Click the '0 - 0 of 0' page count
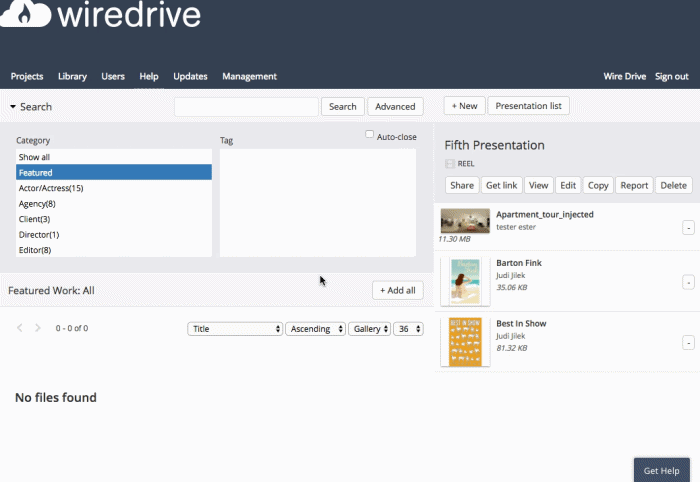The width and height of the screenshot is (700, 482). (x=71, y=328)
